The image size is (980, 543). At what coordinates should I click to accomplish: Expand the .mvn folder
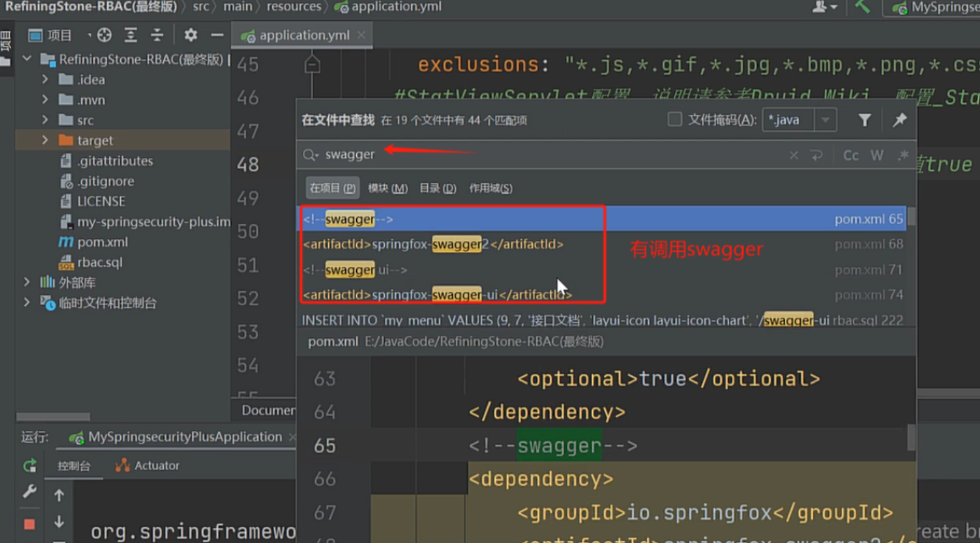pos(45,99)
